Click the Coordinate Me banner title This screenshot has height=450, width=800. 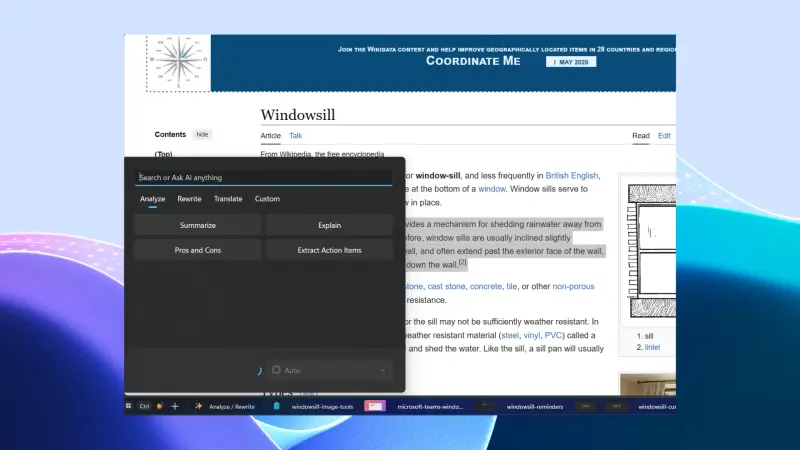tap(473, 61)
